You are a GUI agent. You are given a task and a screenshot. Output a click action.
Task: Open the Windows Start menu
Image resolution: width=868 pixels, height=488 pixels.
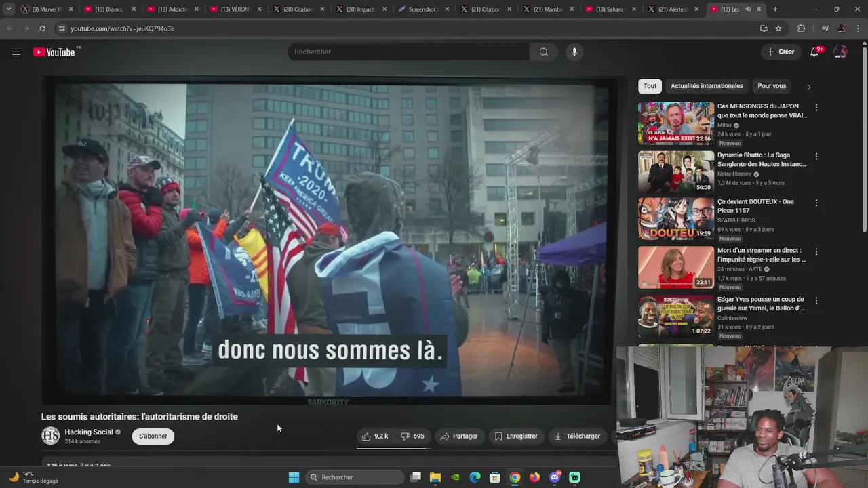point(294,477)
